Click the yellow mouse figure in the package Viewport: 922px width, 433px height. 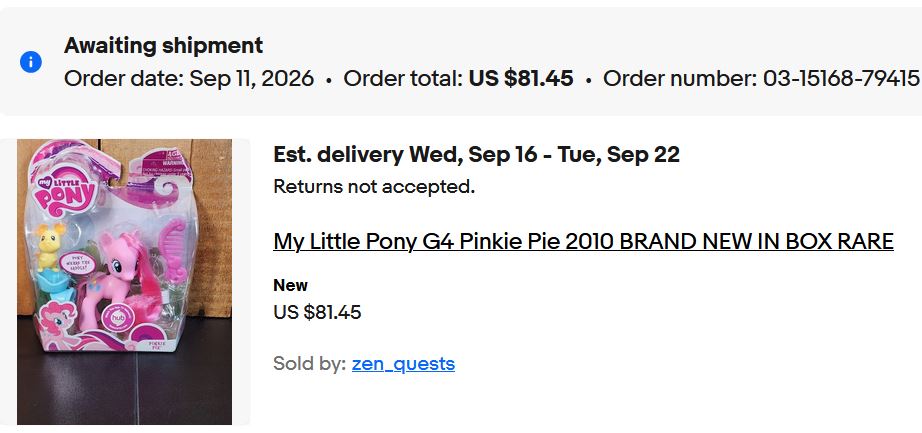(48, 247)
